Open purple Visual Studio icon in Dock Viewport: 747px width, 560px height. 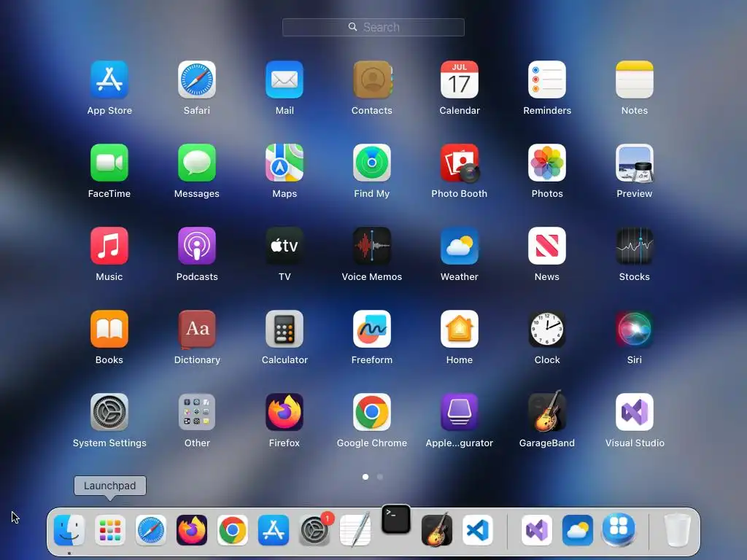pos(537,530)
